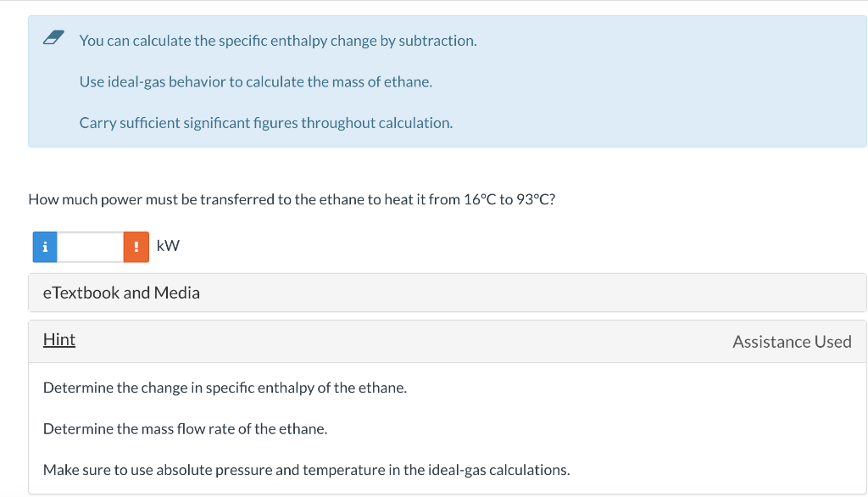Click the pencil-eraser symbol above the hint text
Image resolution: width=868 pixels, height=497 pixels.
coord(52,36)
